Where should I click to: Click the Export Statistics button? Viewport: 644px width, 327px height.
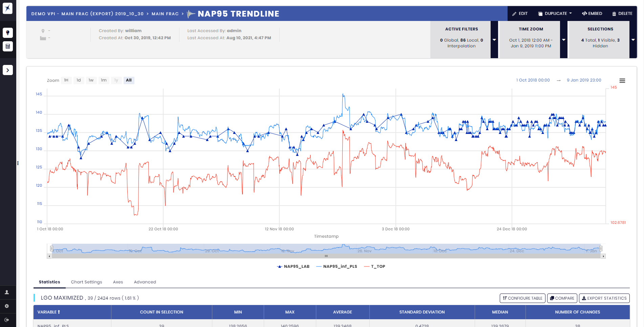(604, 298)
